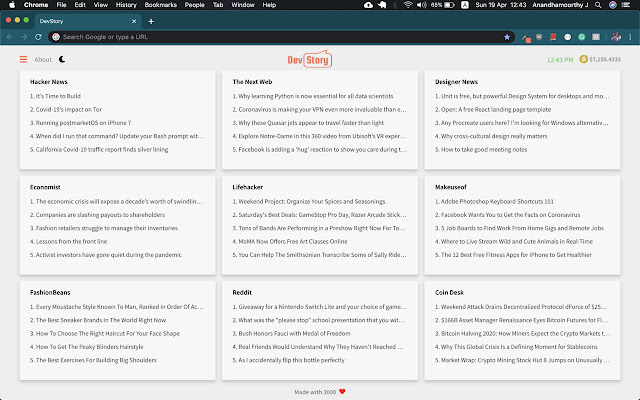This screenshot has height=400, width=640.
Task: Open 'Bush Honors Fauci with Medal of Freedom'
Action: tap(291, 333)
